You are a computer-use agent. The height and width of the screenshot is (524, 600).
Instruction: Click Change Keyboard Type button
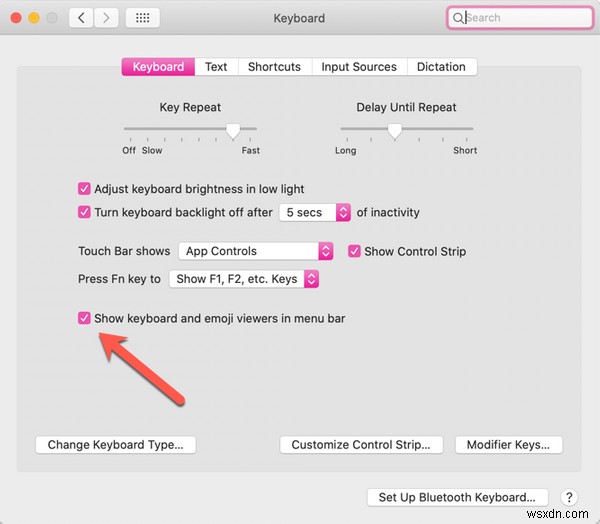[x=122, y=445]
